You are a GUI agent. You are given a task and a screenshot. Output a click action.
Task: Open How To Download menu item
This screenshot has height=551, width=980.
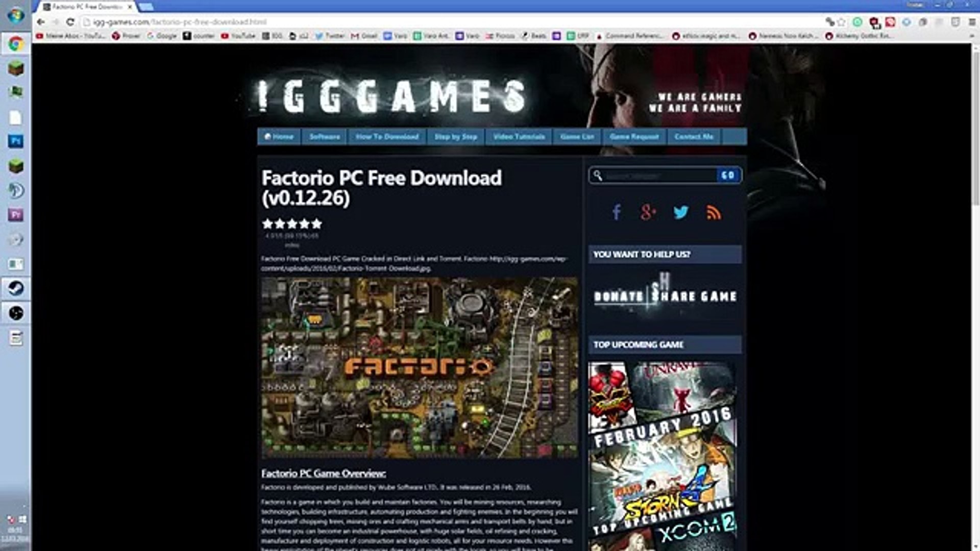pyautogui.click(x=387, y=137)
